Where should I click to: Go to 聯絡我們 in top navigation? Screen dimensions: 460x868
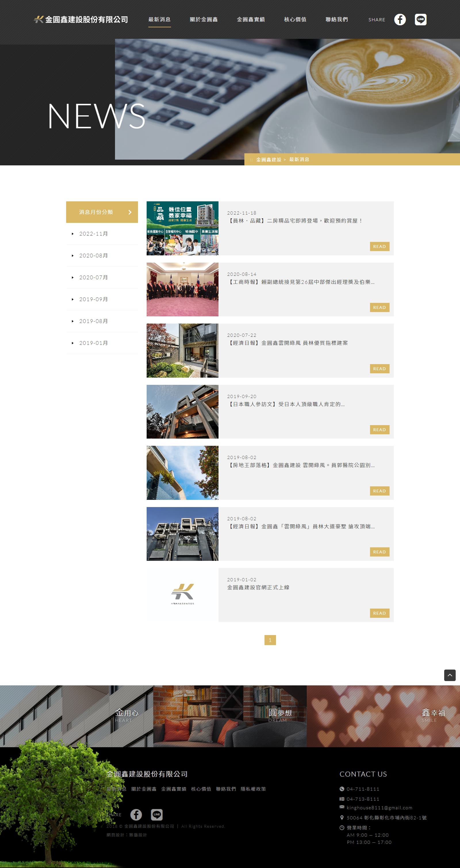[x=336, y=20]
